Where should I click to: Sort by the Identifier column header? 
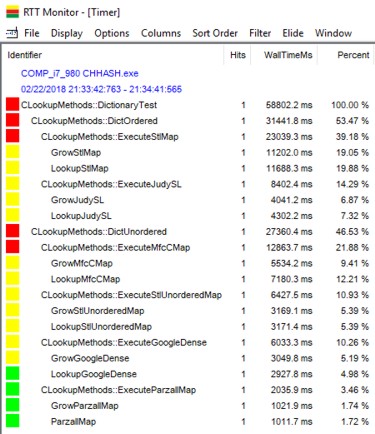coord(113,55)
